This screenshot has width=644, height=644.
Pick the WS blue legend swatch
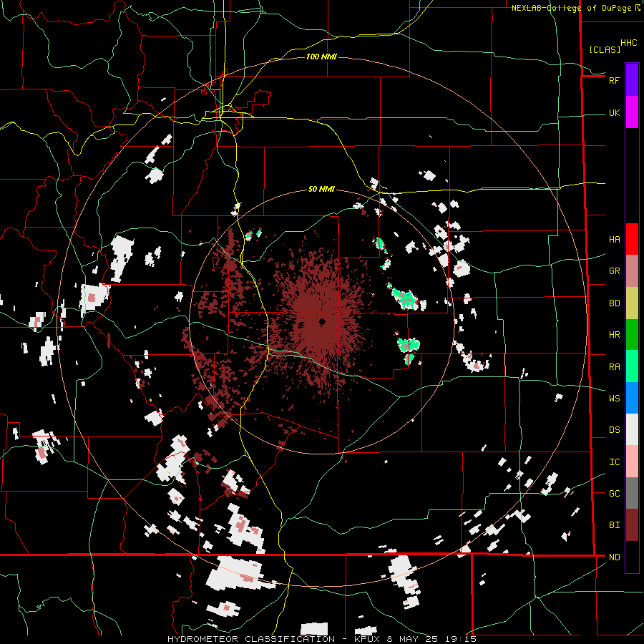pyautogui.click(x=632, y=398)
